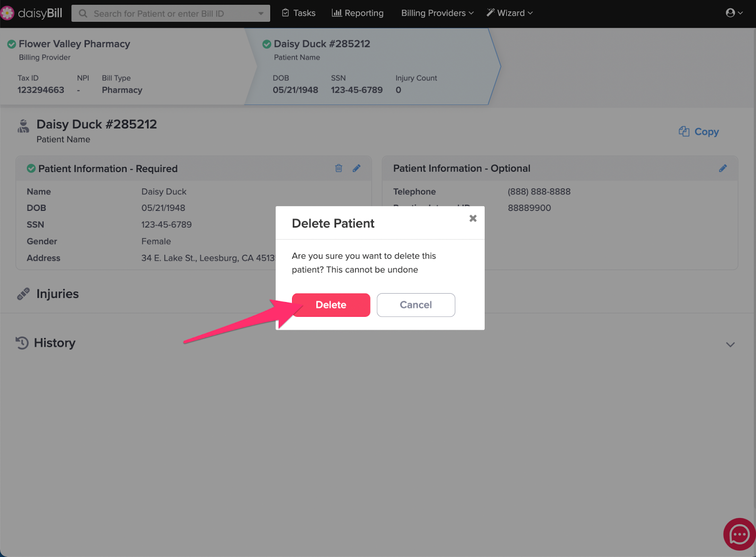Click the daisyBill logo
Image resolution: width=756 pixels, height=557 pixels.
pyautogui.click(x=31, y=13)
